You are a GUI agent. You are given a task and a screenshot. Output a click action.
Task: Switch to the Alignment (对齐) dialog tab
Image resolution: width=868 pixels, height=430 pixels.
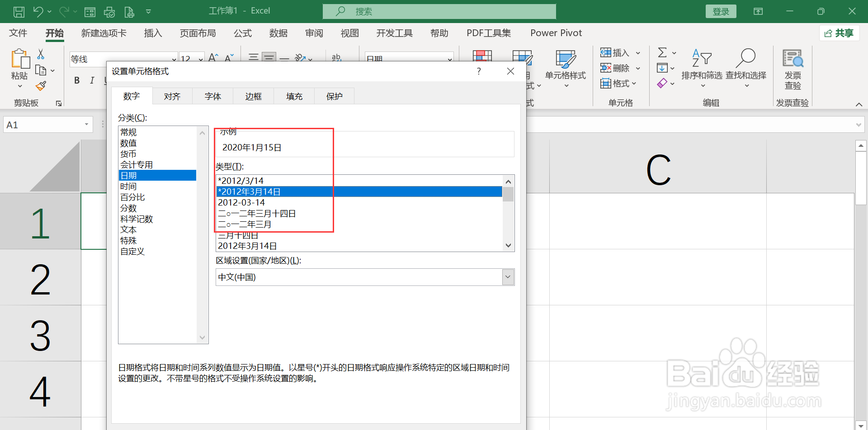(x=172, y=96)
